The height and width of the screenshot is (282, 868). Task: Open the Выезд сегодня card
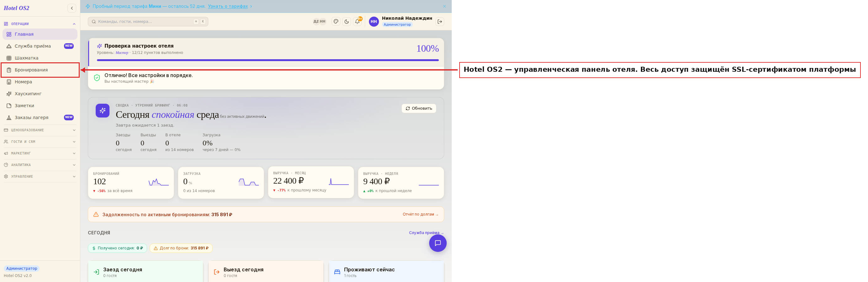[266, 272]
